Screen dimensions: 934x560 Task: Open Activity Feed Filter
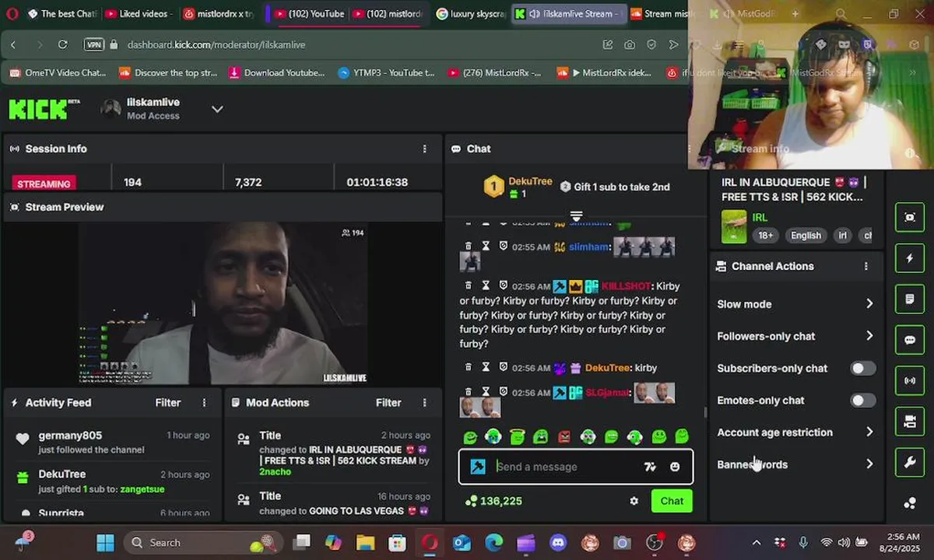(x=168, y=403)
